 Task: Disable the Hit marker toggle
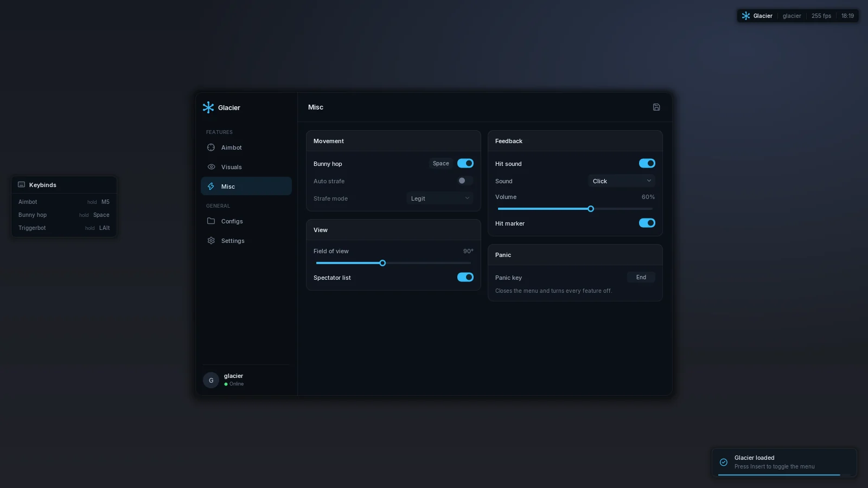647,223
